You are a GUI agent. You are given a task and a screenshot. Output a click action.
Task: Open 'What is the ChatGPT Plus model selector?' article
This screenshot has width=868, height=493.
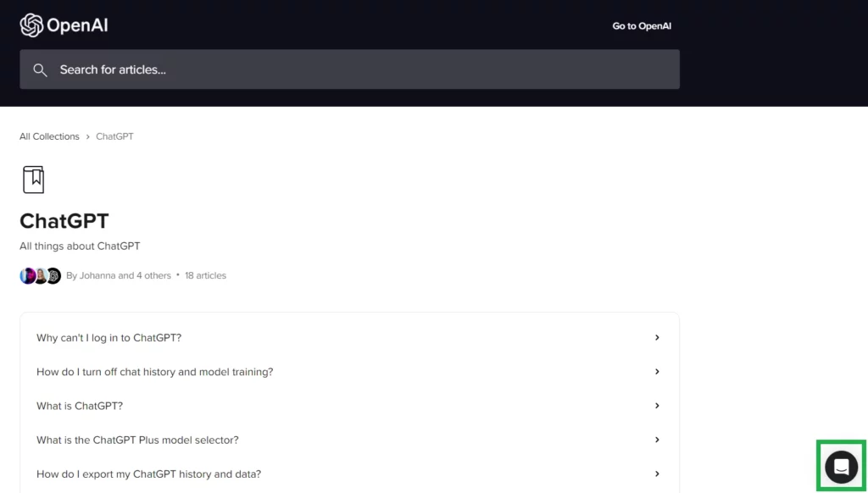click(349, 440)
